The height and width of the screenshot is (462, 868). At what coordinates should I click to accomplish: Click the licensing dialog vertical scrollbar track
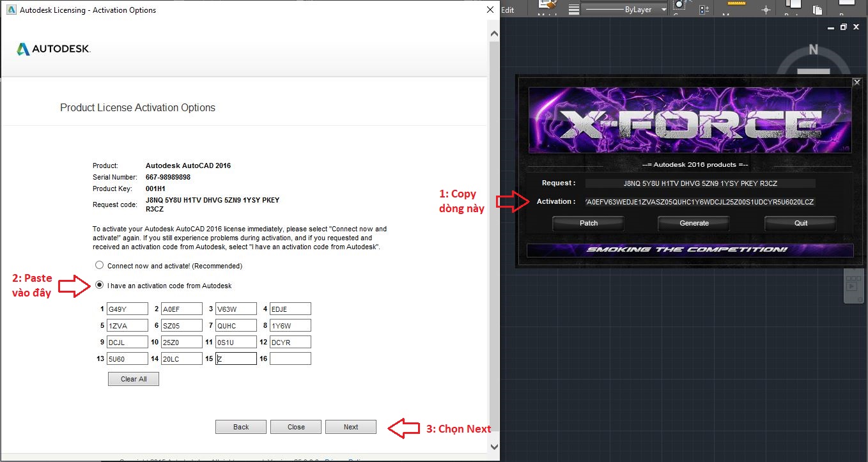tap(493, 224)
